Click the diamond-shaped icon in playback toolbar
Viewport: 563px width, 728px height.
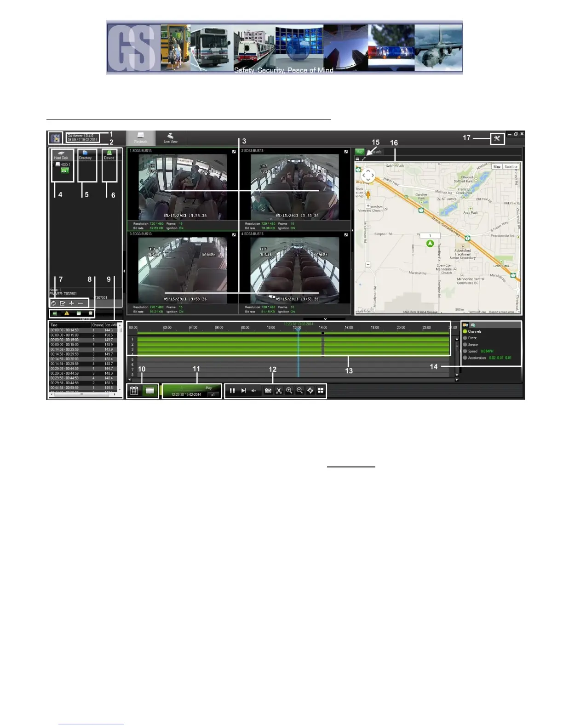[310, 391]
